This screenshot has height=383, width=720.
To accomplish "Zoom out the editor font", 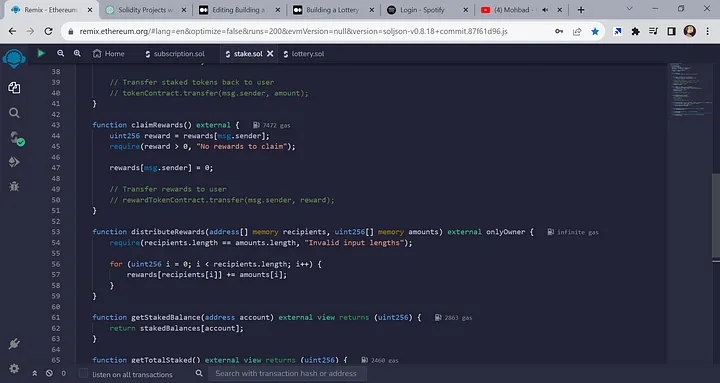I will point(61,53).
